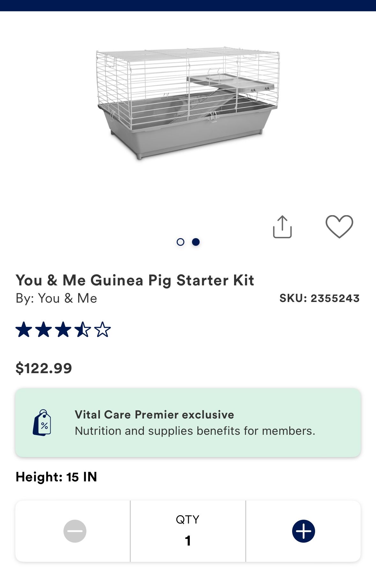Tap 'Nutrition and supplies benefits for members' text
The width and height of the screenshot is (376, 588).
(195, 431)
